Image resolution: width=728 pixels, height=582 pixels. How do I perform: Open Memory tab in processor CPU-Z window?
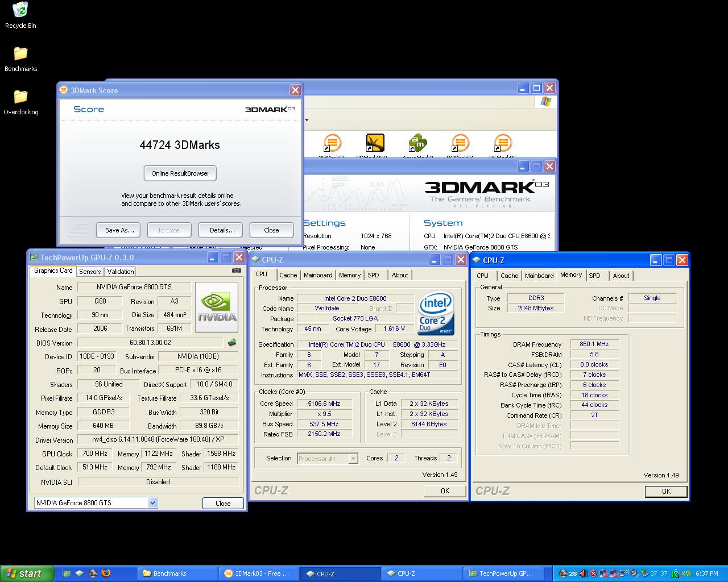tap(350, 275)
